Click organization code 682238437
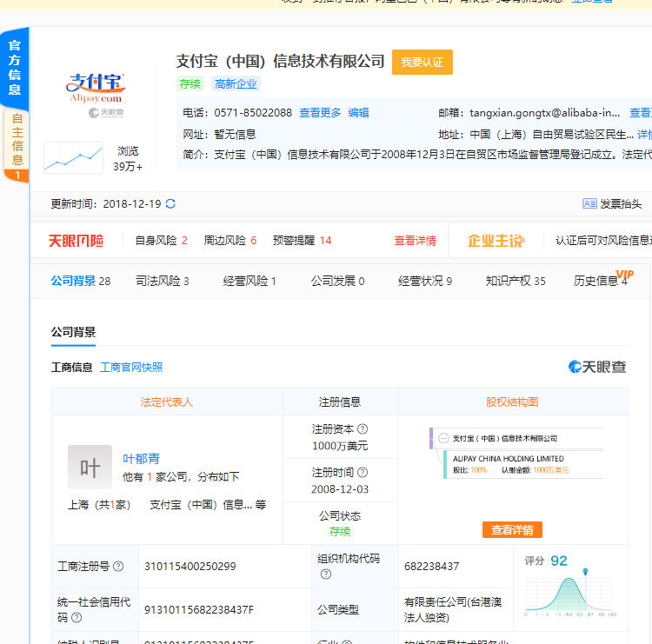This screenshot has height=644, width=652. (x=431, y=567)
